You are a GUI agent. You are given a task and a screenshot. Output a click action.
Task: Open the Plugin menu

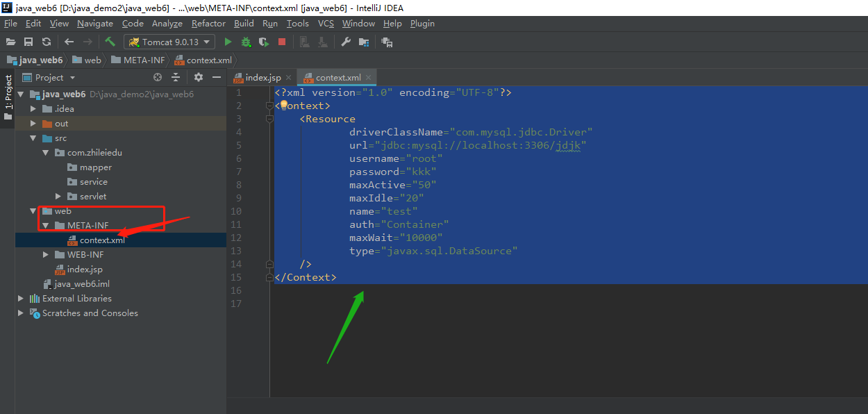422,23
